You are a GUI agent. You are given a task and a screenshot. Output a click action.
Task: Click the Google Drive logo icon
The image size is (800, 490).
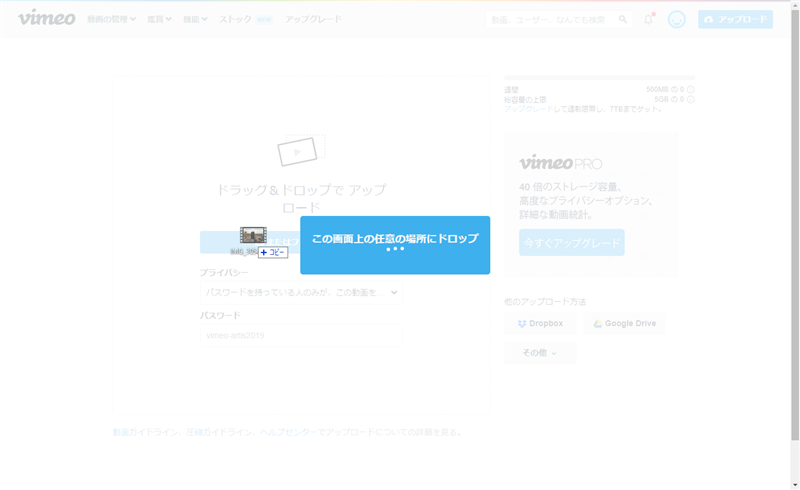(x=597, y=324)
